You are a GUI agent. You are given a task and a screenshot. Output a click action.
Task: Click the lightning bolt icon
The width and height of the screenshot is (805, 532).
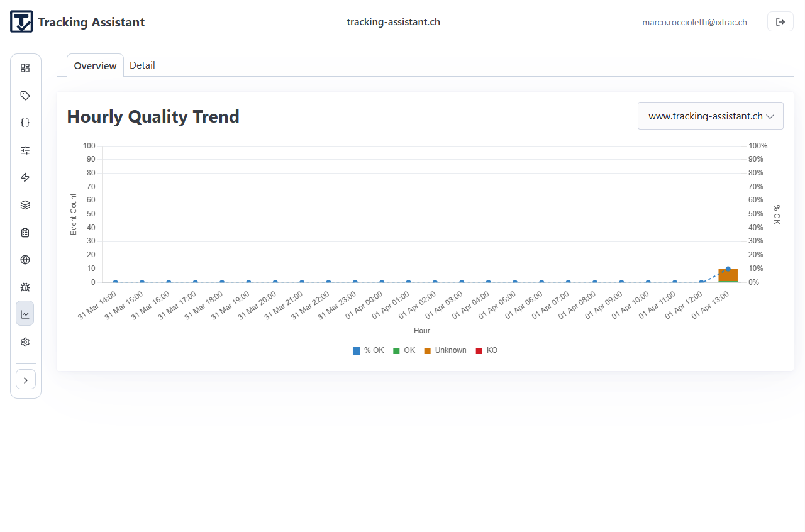coord(25,177)
